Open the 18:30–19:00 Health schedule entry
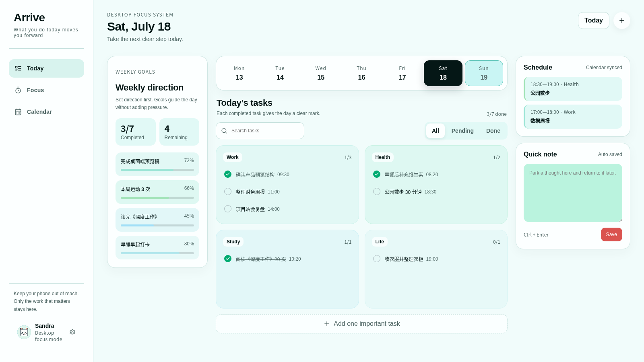 573,88
